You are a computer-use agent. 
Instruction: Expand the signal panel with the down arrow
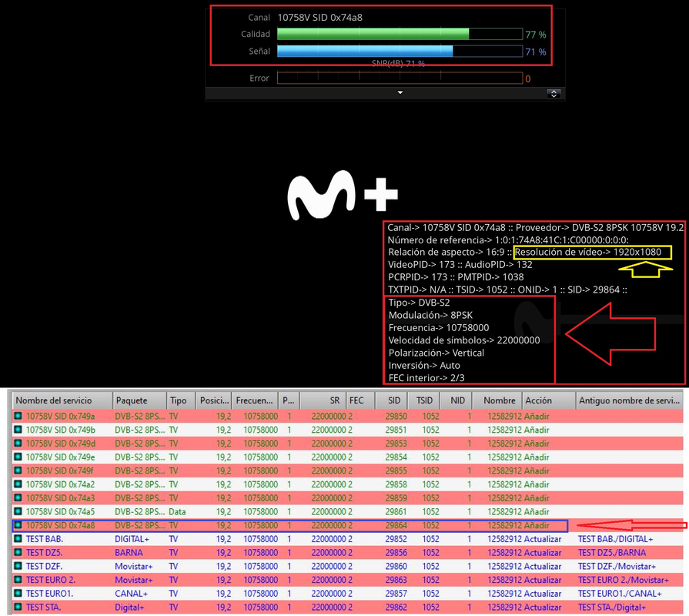point(400,92)
